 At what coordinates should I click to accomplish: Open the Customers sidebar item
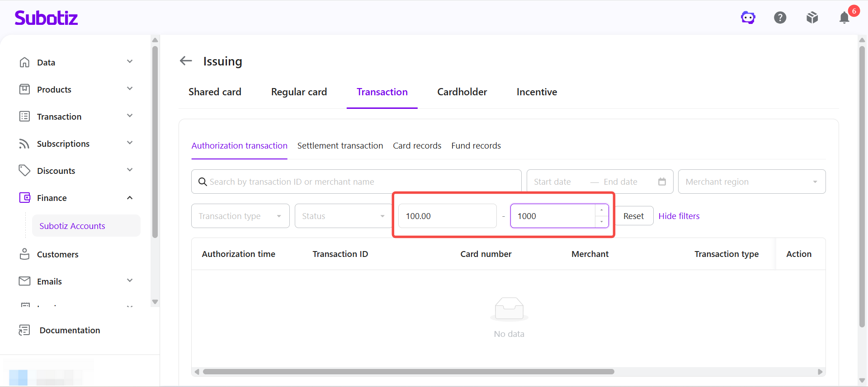pyautogui.click(x=57, y=254)
